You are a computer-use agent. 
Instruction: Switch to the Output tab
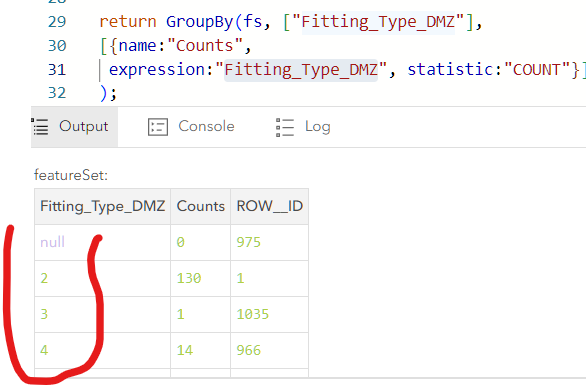[x=74, y=127]
